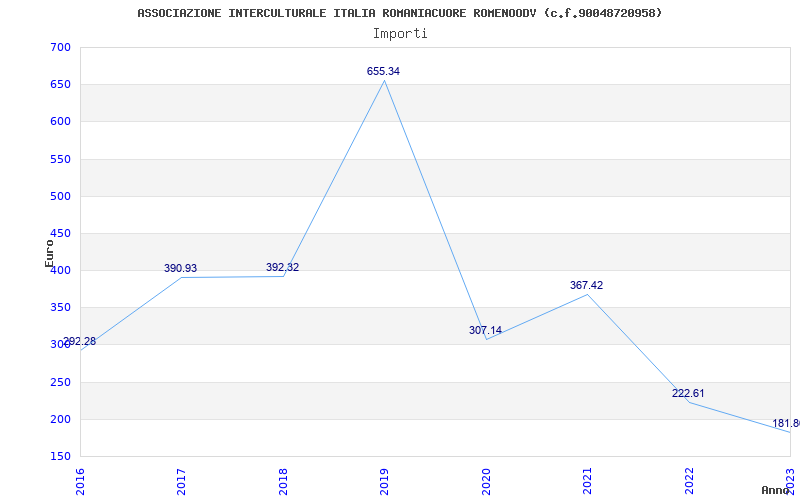Click the 2023 x-axis label
The width and height of the screenshot is (800, 500).
pos(790,481)
